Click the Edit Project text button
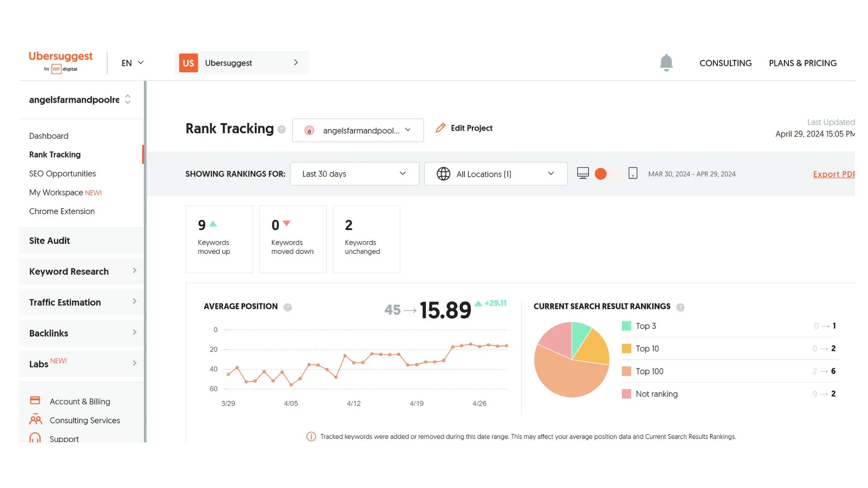 [x=472, y=128]
